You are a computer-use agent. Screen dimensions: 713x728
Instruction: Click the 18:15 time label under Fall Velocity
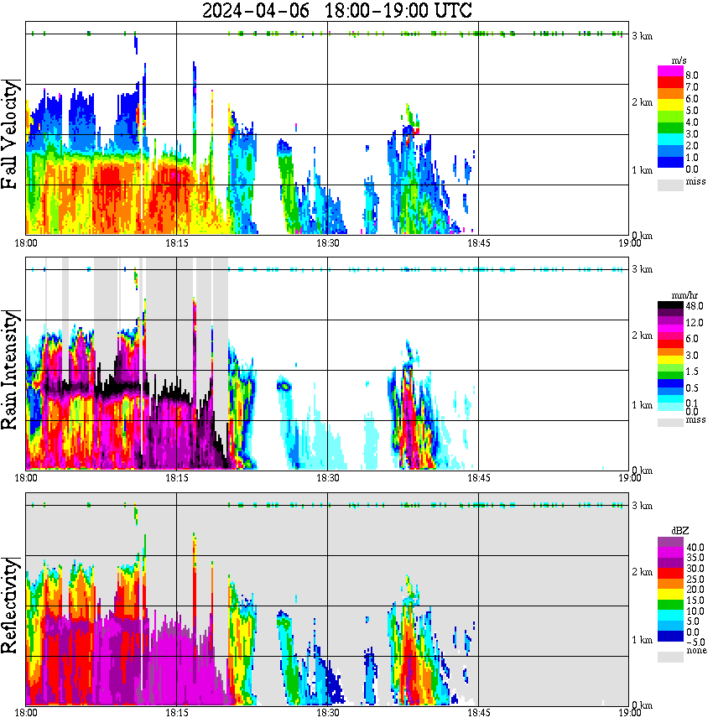click(176, 243)
